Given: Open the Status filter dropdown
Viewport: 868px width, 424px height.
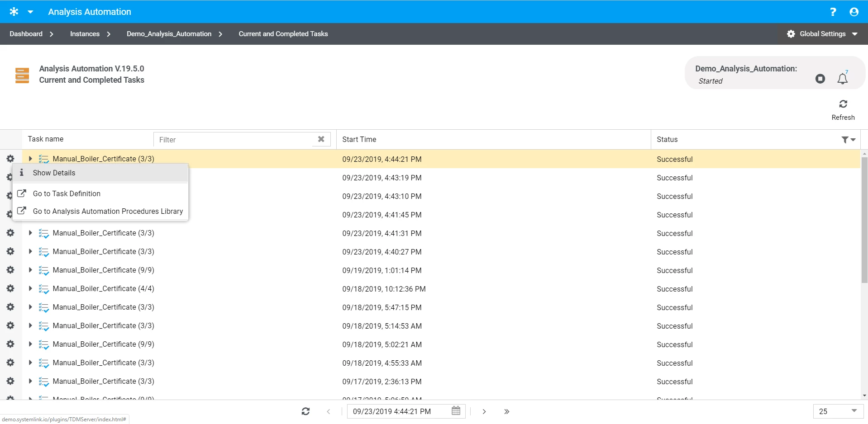Looking at the screenshot, I should point(848,140).
